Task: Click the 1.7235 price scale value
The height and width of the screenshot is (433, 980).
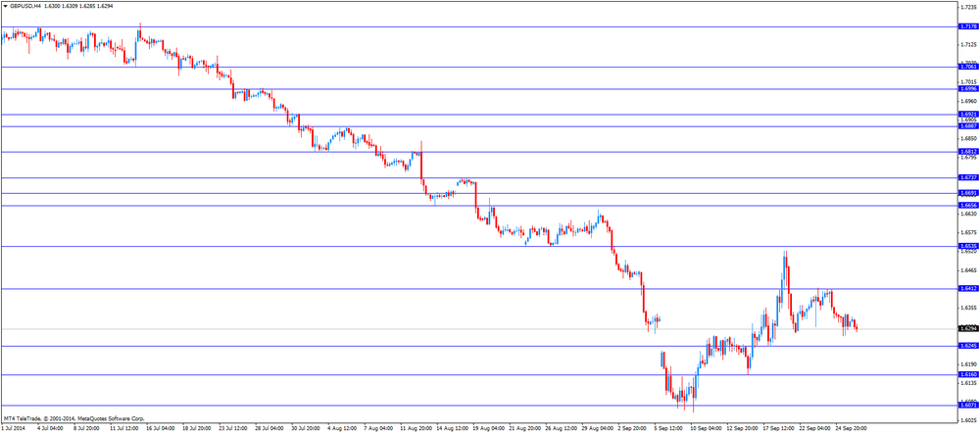Action: [x=969, y=7]
